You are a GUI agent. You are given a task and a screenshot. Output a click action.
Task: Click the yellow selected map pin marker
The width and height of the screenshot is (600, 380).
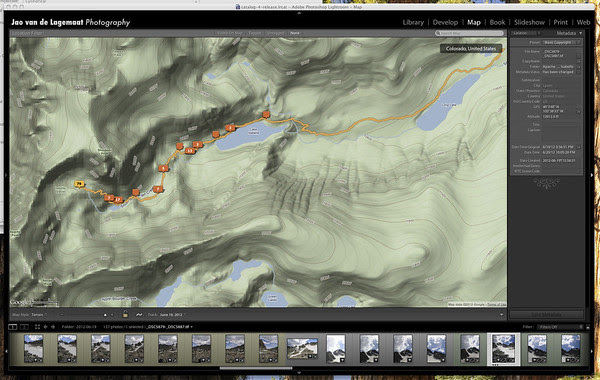79,184
